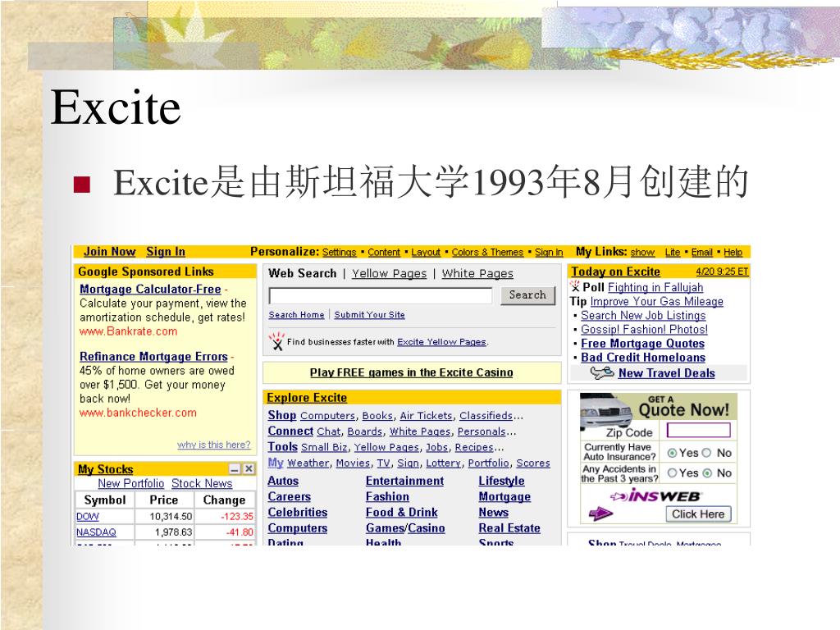Click Join Now link
This screenshot has height=630, width=840.
click(109, 252)
